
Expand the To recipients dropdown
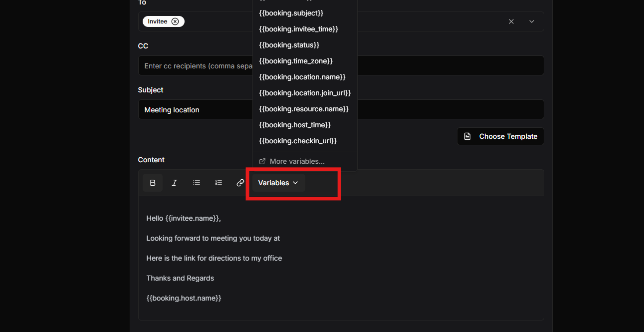(x=532, y=21)
